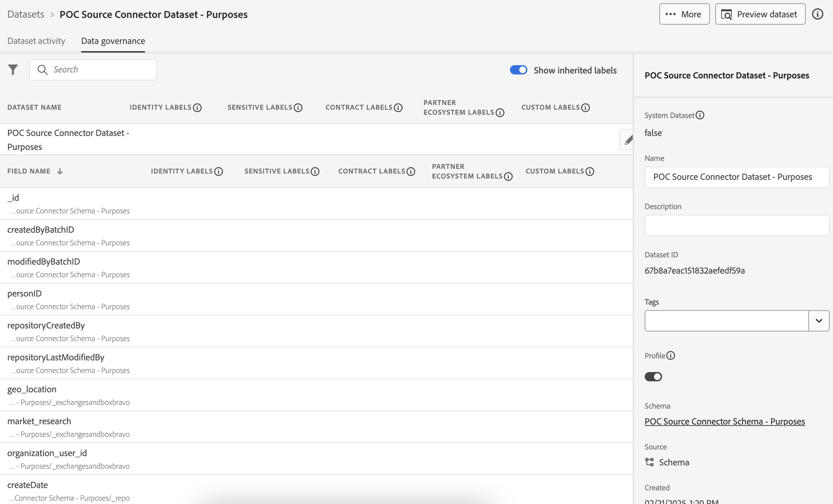
Task: Select the Data governance tab
Action: pos(113,41)
